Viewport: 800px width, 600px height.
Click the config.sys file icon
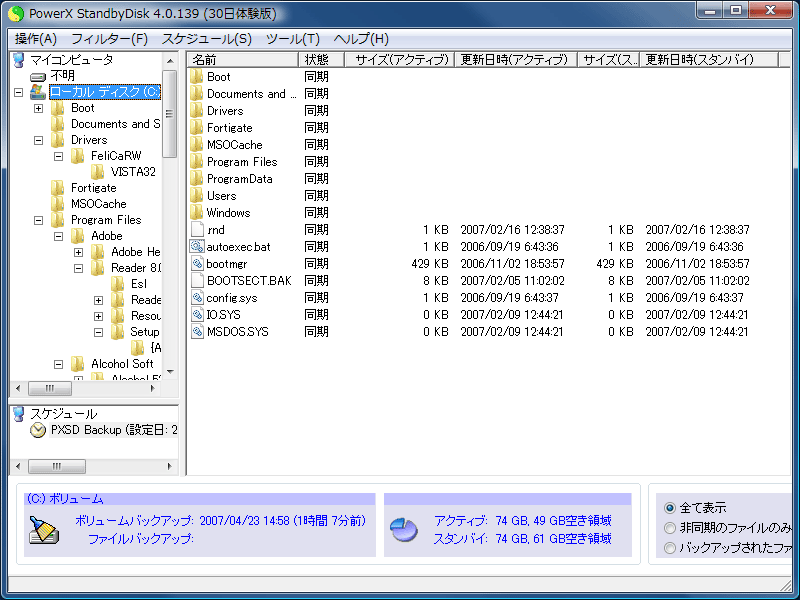coord(197,297)
